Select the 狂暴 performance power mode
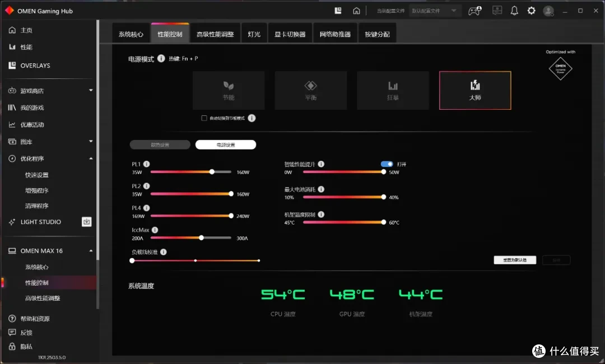605x364 pixels. 393,90
